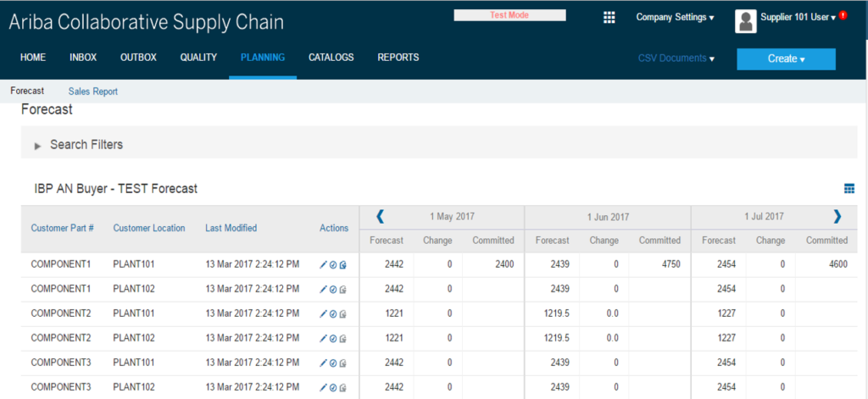Click the IBP AN Buyer - TEST Forecast heading
This screenshot has height=399, width=868.
pos(115,189)
